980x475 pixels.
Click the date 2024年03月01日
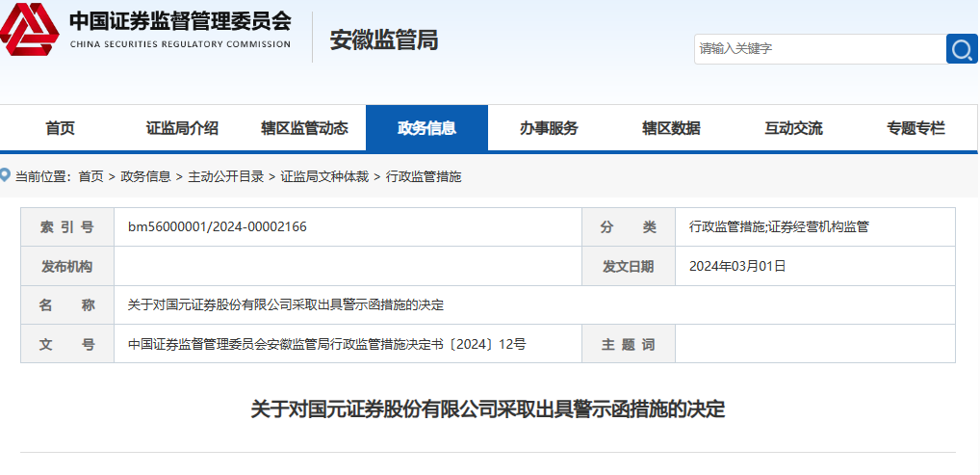pyautogui.click(x=736, y=266)
